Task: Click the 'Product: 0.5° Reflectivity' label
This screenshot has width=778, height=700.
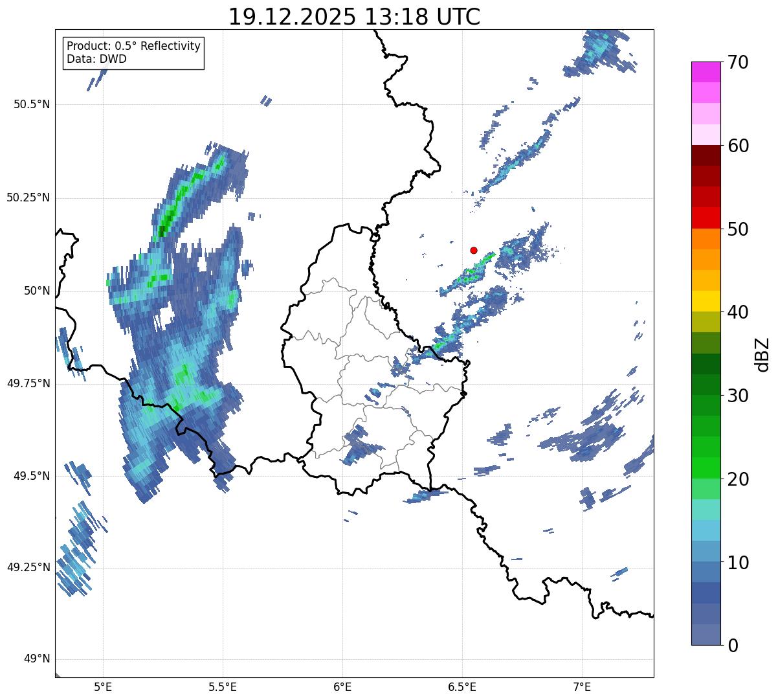Action: pyautogui.click(x=133, y=47)
